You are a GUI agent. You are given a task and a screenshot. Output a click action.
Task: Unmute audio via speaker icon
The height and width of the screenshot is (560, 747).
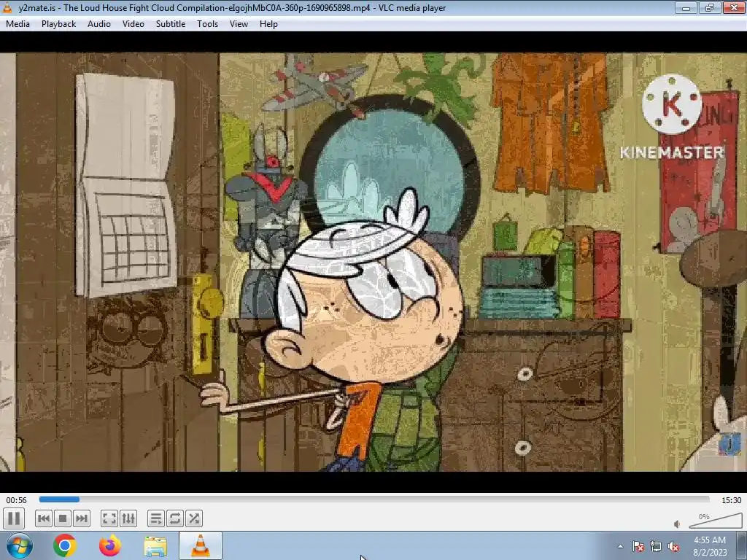[x=678, y=524]
